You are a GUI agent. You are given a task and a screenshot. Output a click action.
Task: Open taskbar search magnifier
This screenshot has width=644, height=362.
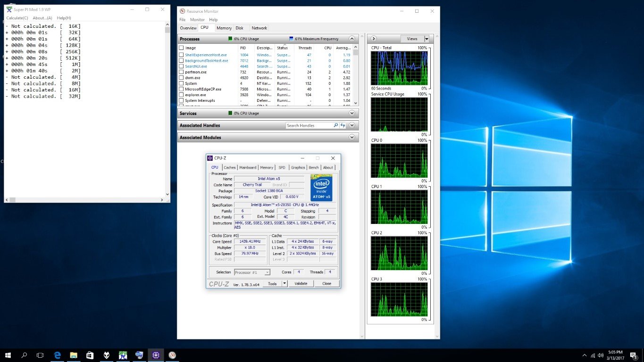click(x=25, y=355)
